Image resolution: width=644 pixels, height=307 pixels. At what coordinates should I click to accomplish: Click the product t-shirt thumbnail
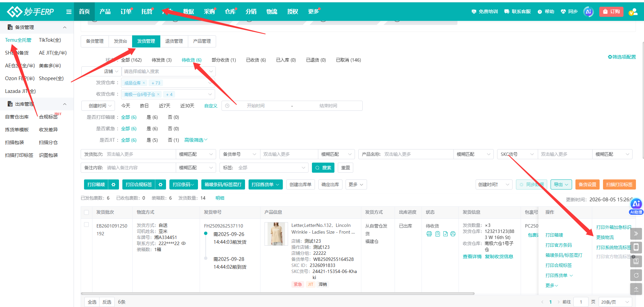click(276, 234)
